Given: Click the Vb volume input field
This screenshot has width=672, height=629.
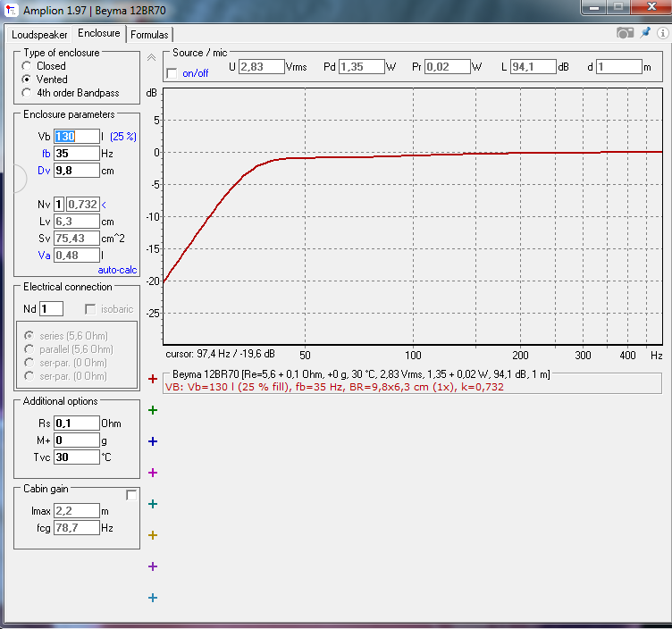Looking at the screenshot, I should click(77, 137).
